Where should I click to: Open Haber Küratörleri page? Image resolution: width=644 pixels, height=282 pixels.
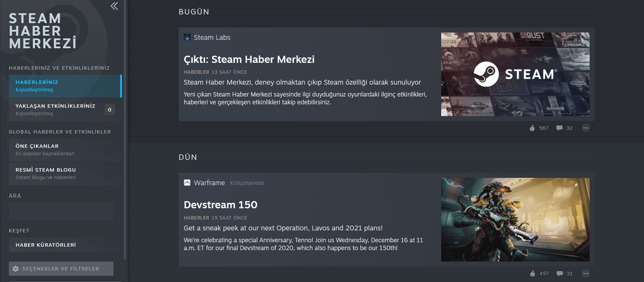pyautogui.click(x=65, y=245)
